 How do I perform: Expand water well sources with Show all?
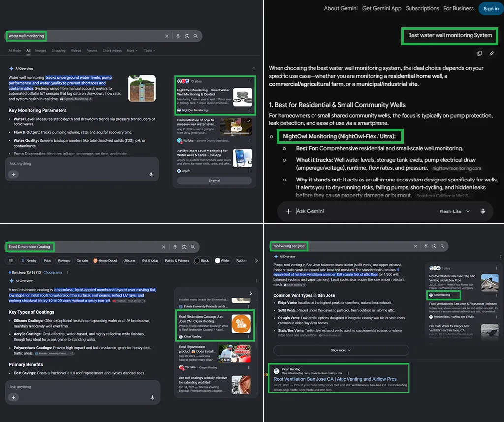click(215, 181)
